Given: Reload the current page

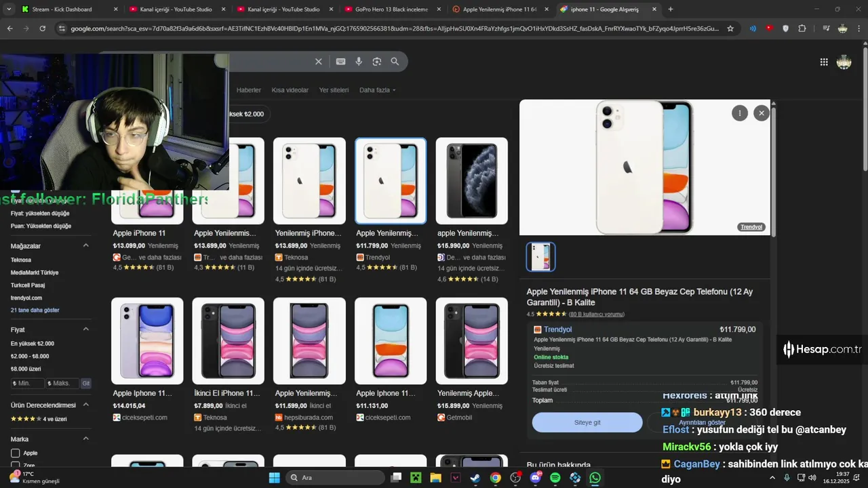Looking at the screenshot, I should click(42, 28).
